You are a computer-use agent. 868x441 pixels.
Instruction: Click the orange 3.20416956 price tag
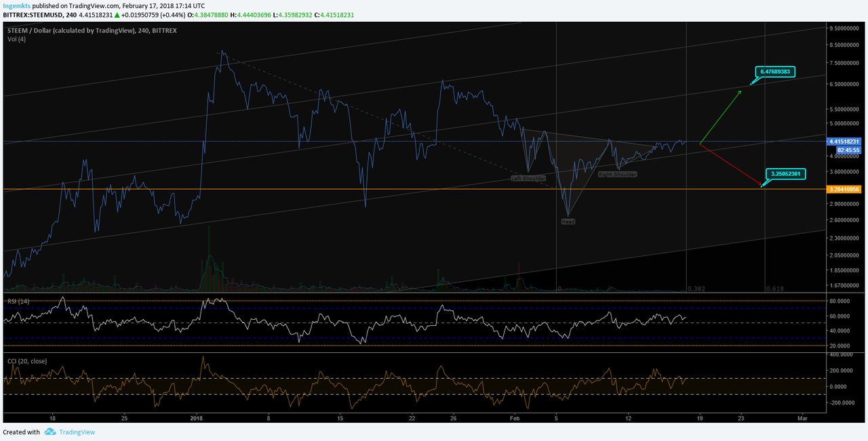coord(844,189)
